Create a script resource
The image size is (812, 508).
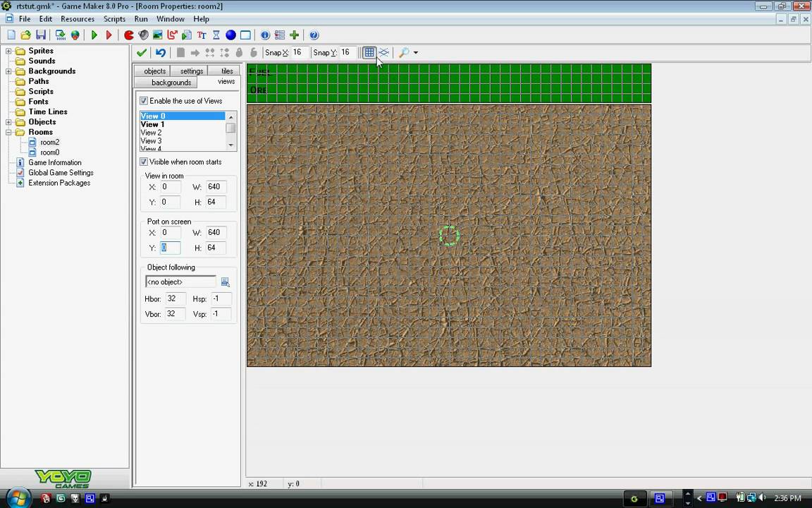pos(187,35)
